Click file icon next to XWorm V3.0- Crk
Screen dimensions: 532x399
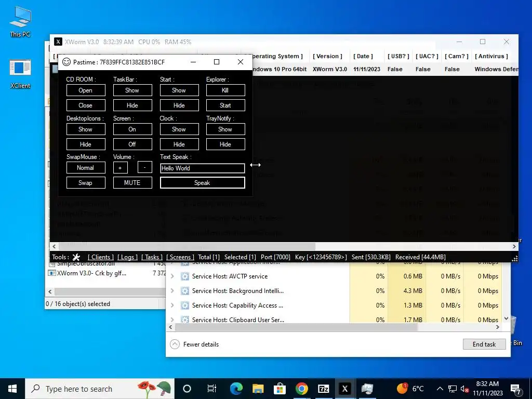[52, 273]
